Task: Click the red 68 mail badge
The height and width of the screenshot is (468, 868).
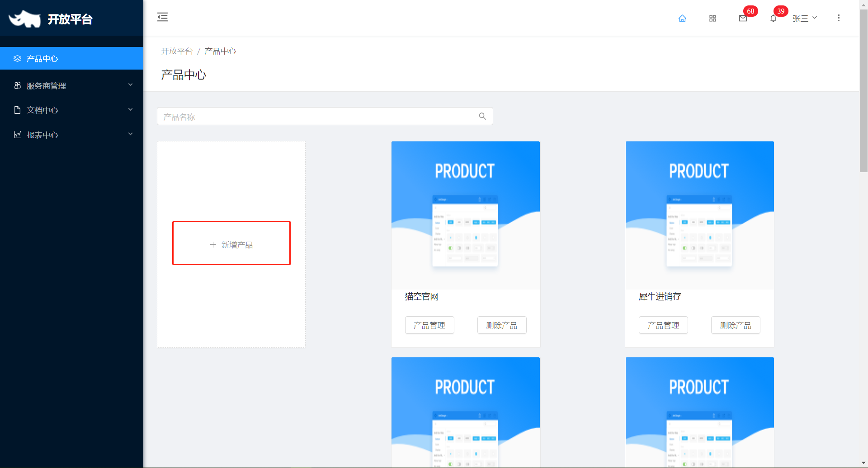Action: 750,11
